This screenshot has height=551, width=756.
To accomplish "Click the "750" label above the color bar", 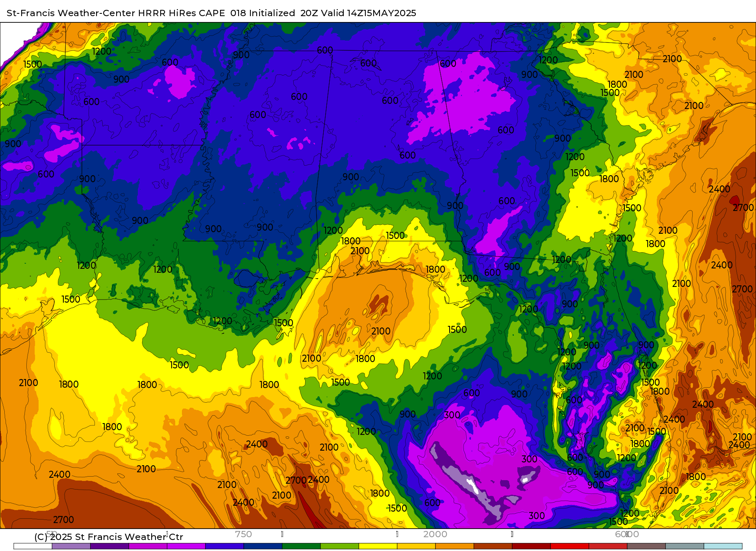I will click(x=243, y=534).
